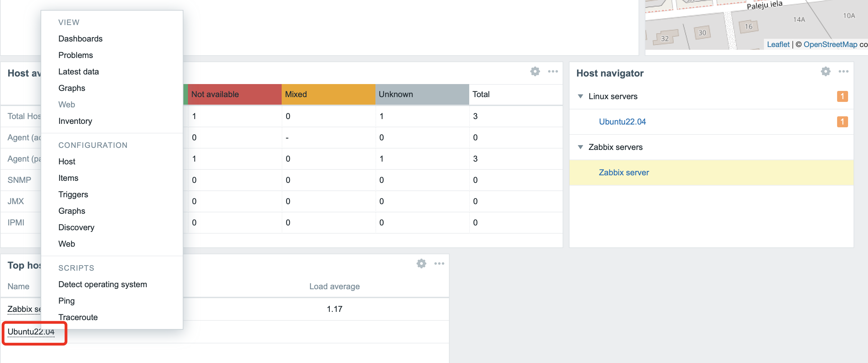Open Triggers under Configuration
The image size is (868, 363).
point(73,195)
